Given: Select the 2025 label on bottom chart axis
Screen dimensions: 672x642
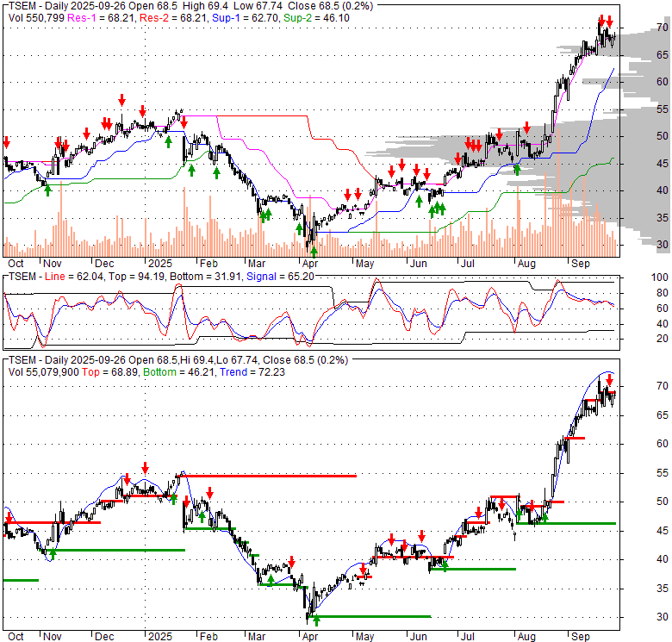Looking at the screenshot, I should (160, 637).
